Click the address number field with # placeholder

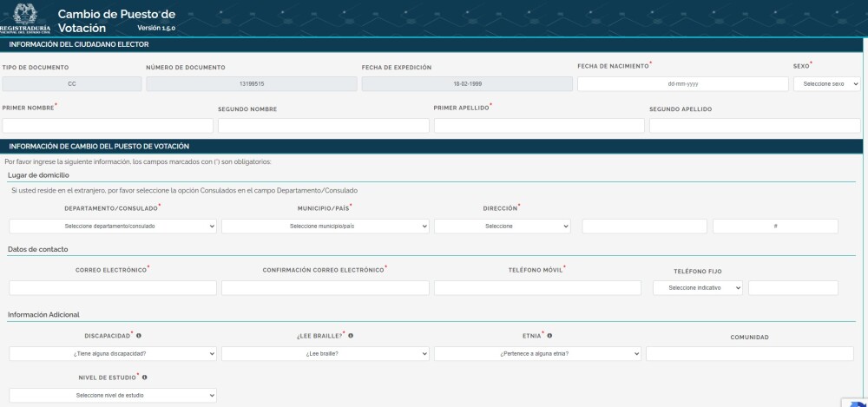coord(775,226)
